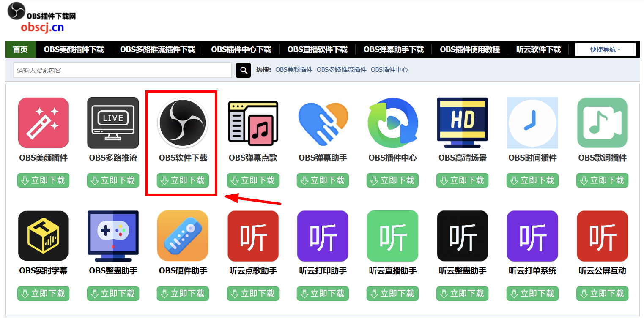Click 立即下载 under OBS硬件助手
The width and height of the screenshot is (644, 319).
point(183,293)
